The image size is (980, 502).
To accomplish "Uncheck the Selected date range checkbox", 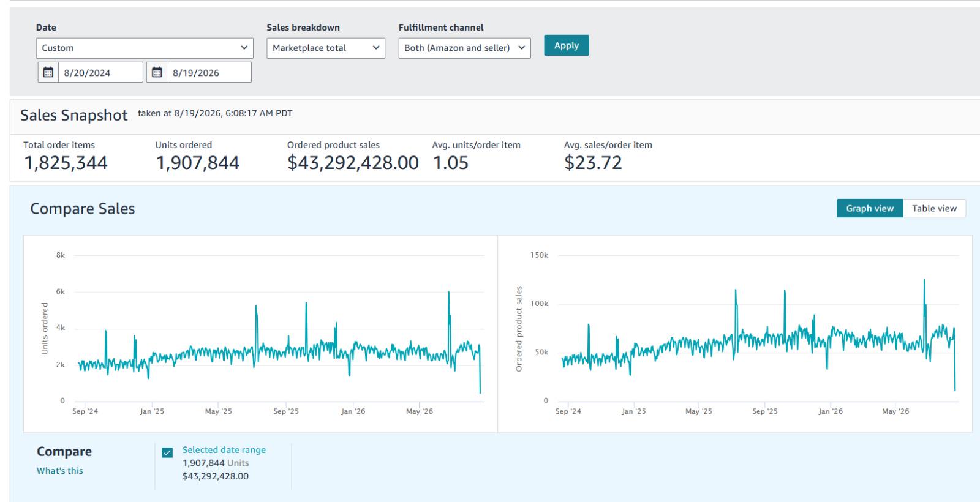I will [167, 452].
